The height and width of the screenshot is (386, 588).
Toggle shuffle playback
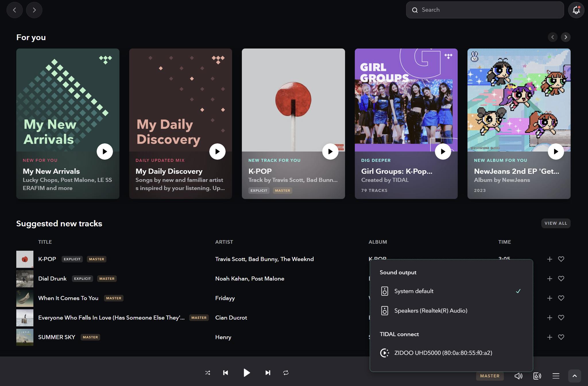coord(208,373)
